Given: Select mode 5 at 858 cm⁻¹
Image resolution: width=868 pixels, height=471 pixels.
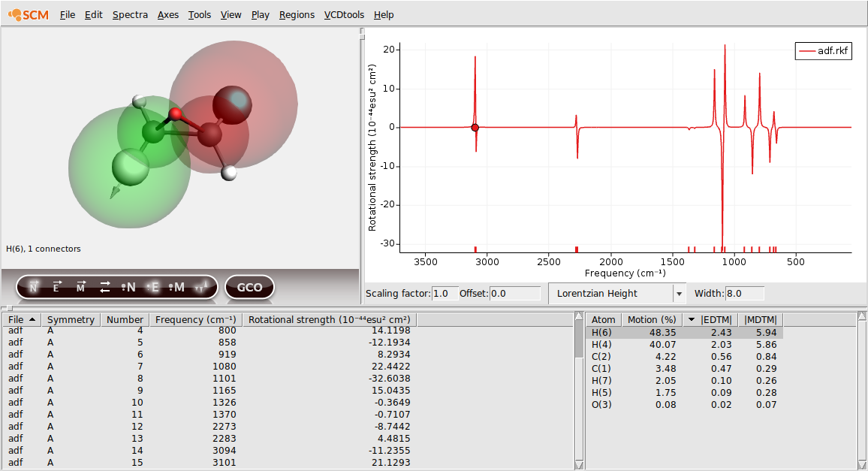Looking at the screenshot, I should coord(209,343).
